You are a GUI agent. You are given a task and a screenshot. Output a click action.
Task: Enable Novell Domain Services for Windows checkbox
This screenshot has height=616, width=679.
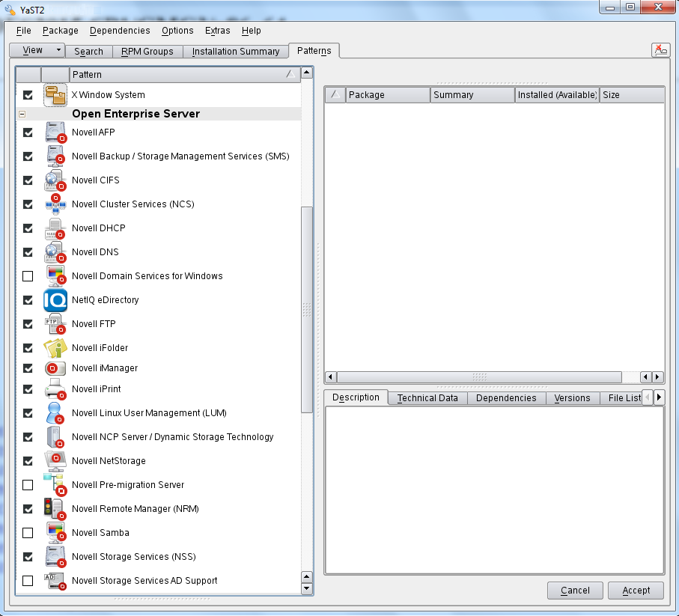pos(28,276)
